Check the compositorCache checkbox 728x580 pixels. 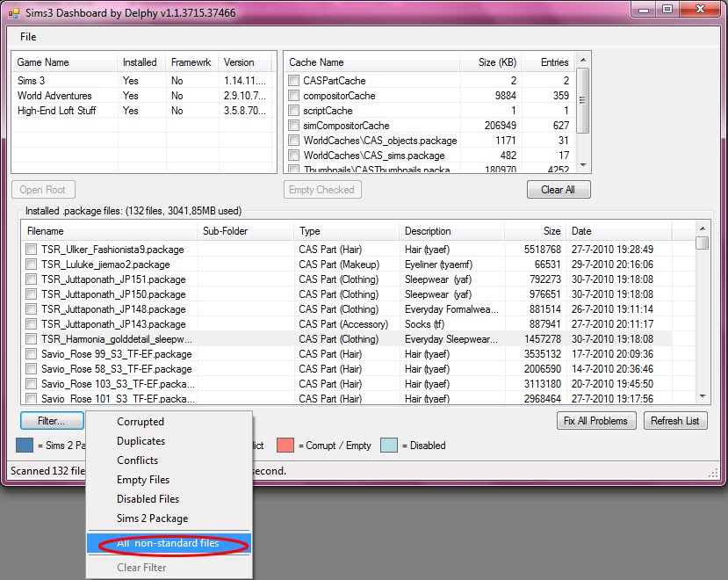[293, 95]
